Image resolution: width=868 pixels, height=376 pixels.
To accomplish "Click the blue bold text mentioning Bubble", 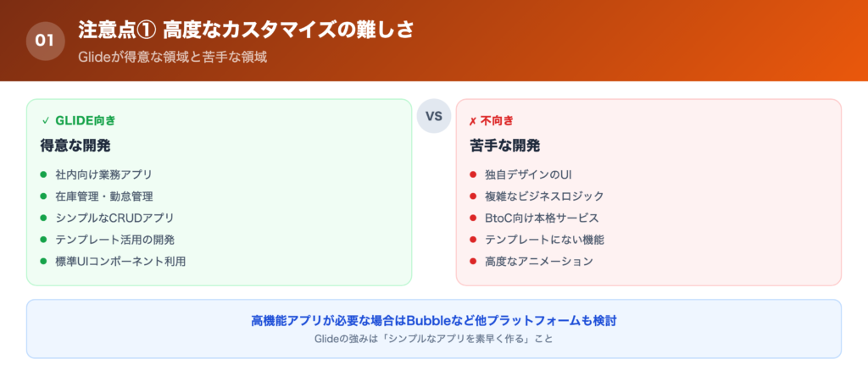I will coord(433,321).
